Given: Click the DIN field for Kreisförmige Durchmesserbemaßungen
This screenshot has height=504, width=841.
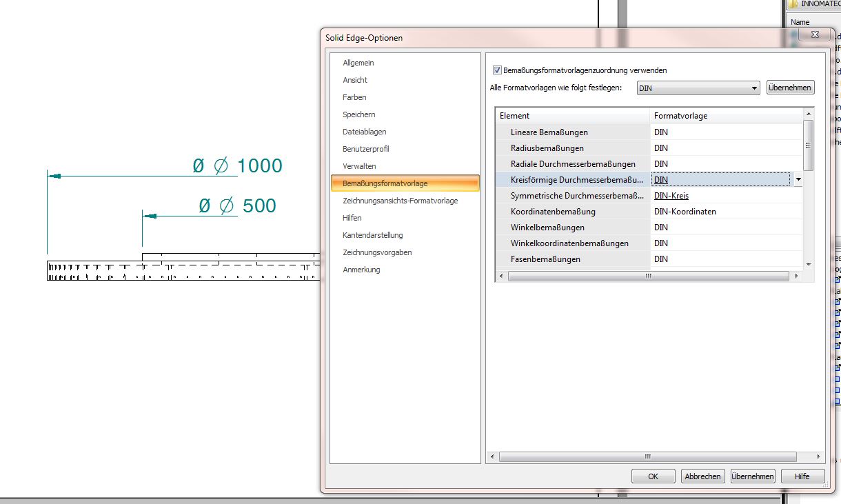Looking at the screenshot, I should click(x=721, y=179).
